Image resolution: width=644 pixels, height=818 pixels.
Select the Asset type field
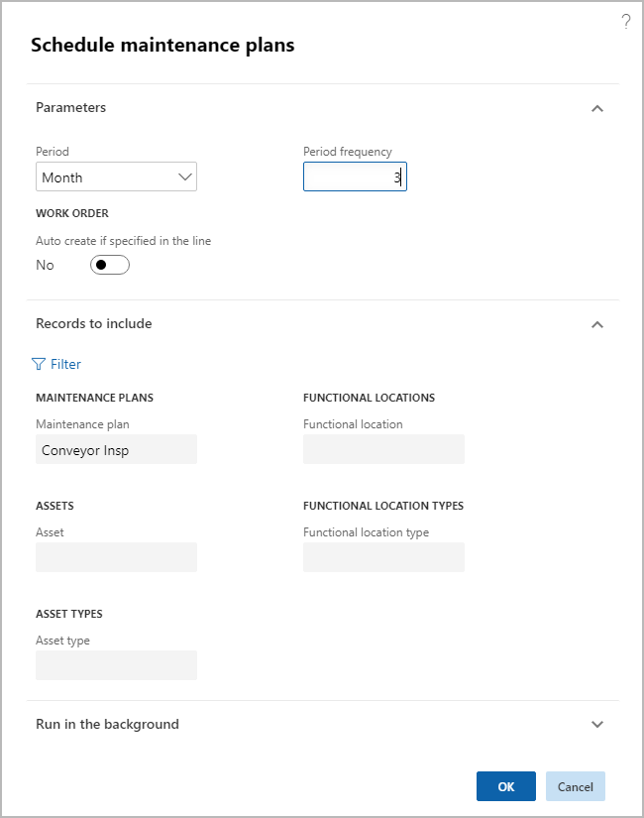116,665
